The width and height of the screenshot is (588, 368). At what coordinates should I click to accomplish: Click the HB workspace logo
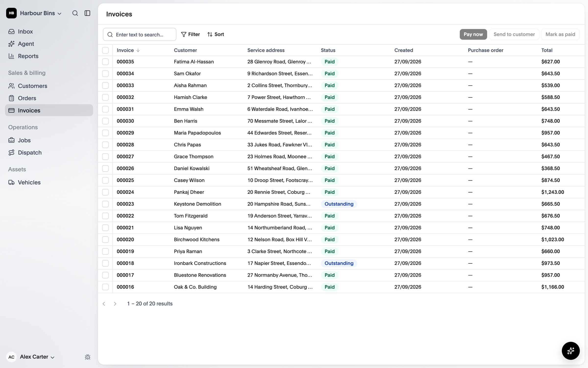[12, 13]
